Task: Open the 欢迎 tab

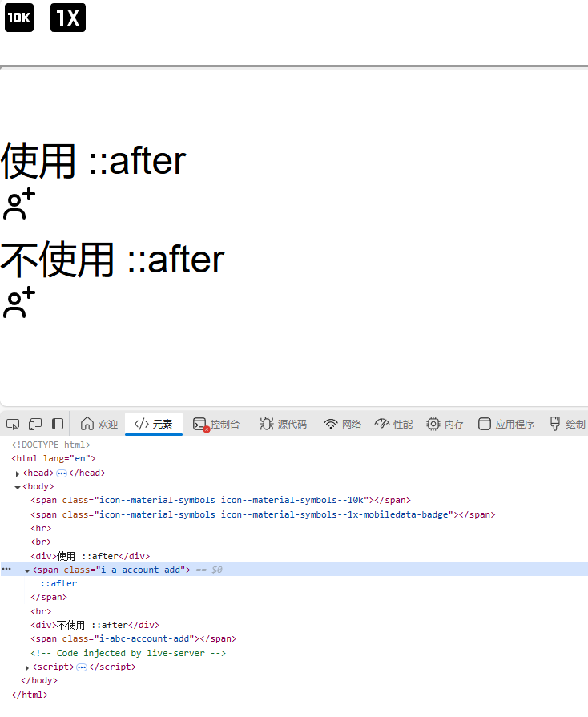Action: tap(99, 425)
